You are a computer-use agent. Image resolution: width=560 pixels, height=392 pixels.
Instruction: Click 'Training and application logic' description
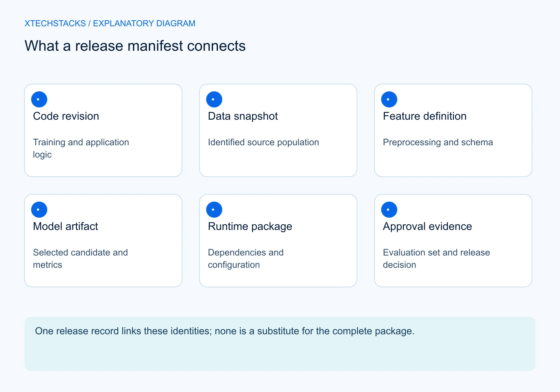coord(81,148)
